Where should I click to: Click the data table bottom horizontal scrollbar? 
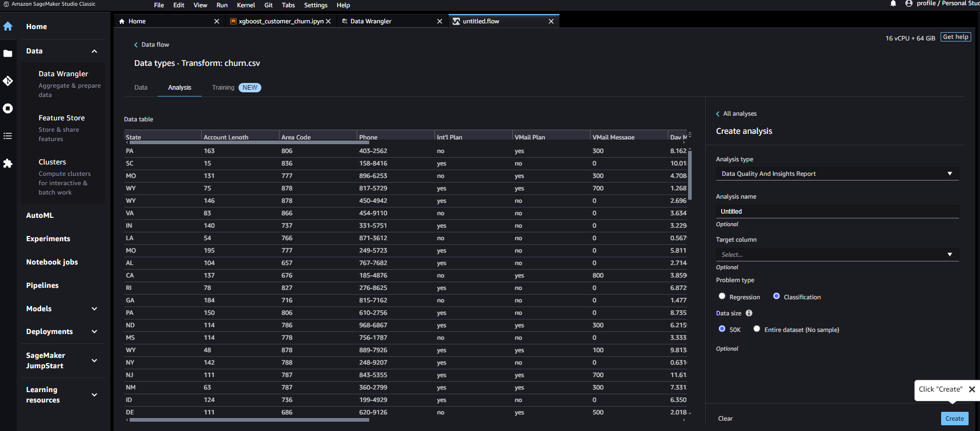[x=249, y=420]
